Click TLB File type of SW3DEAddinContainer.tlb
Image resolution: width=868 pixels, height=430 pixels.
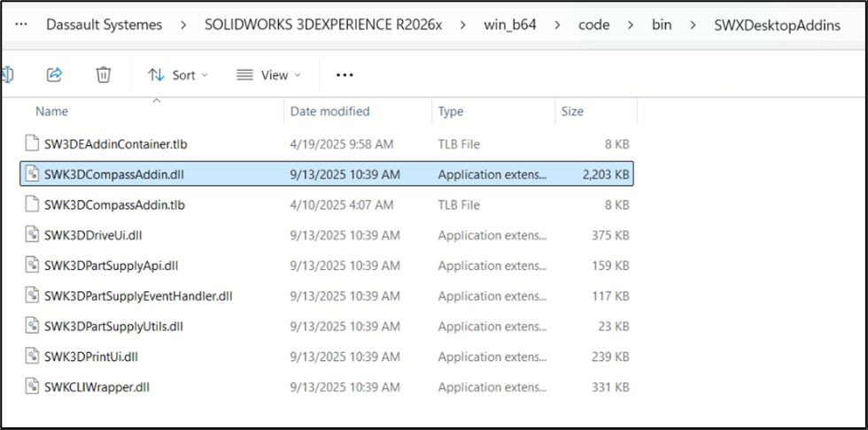(x=459, y=144)
